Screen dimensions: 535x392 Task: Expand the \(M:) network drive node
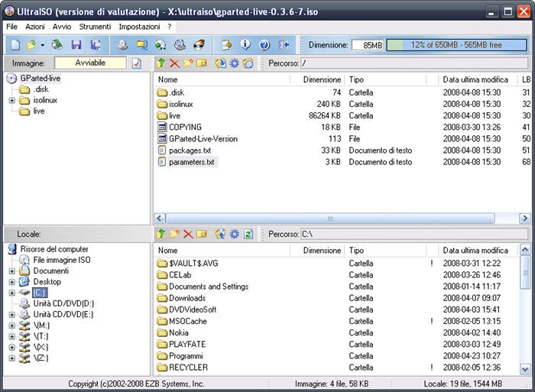[x=12, y=326]
